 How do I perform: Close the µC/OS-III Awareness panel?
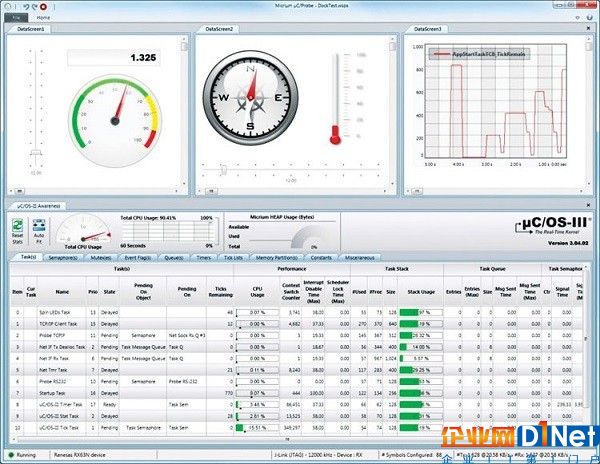point(588,205)
